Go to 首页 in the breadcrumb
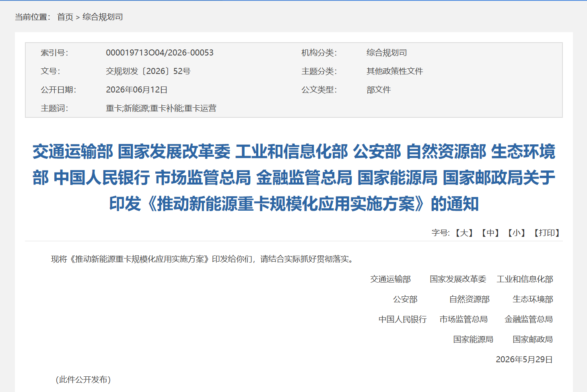 [65, 17]
